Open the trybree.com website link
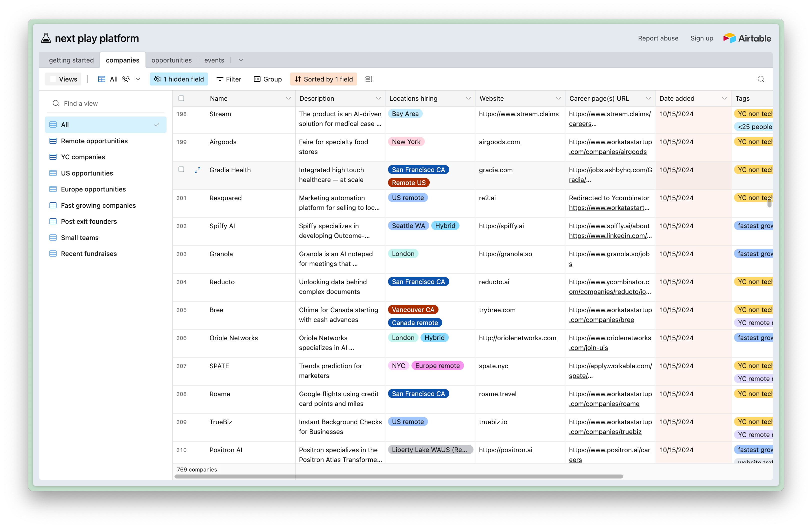Viewport: 812px width, 528px height. 497,310
